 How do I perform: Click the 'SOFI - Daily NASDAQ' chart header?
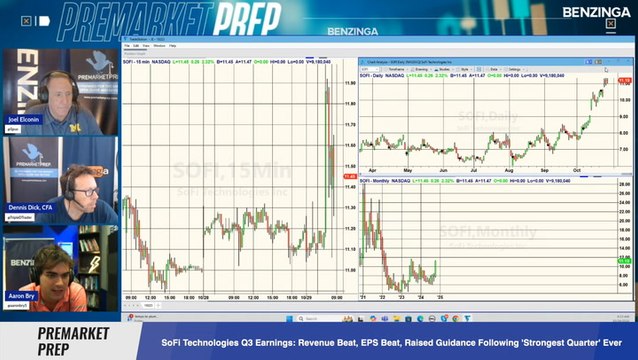click(x=382, y=76)
